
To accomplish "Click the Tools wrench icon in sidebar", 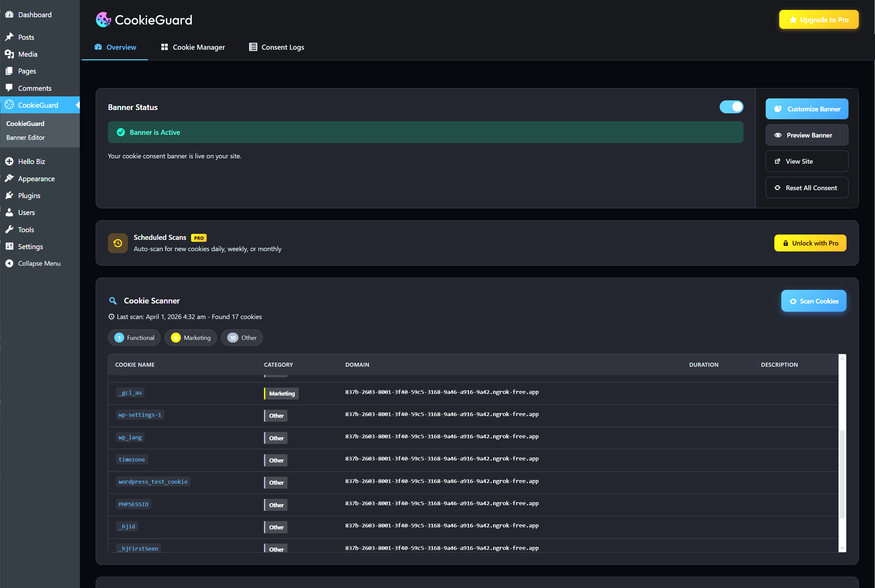I will (9, 230).
